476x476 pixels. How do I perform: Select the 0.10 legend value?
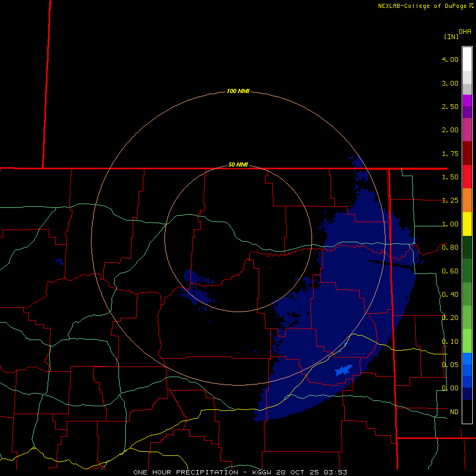[x=450, y=342]
